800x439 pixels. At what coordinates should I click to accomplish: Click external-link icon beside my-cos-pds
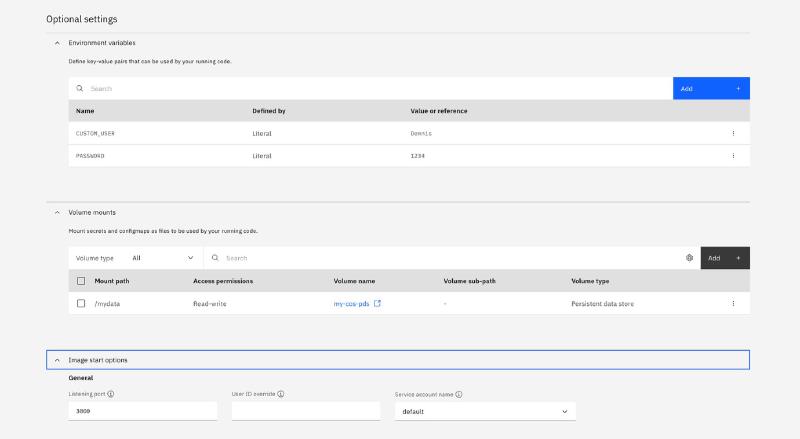coord(378,303)
